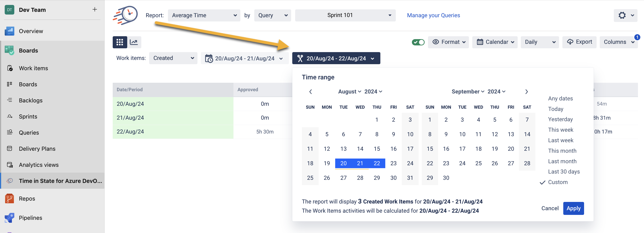Go to previous month in calendar
This screenshot has height=233, width=644.
tap(310, 92)
